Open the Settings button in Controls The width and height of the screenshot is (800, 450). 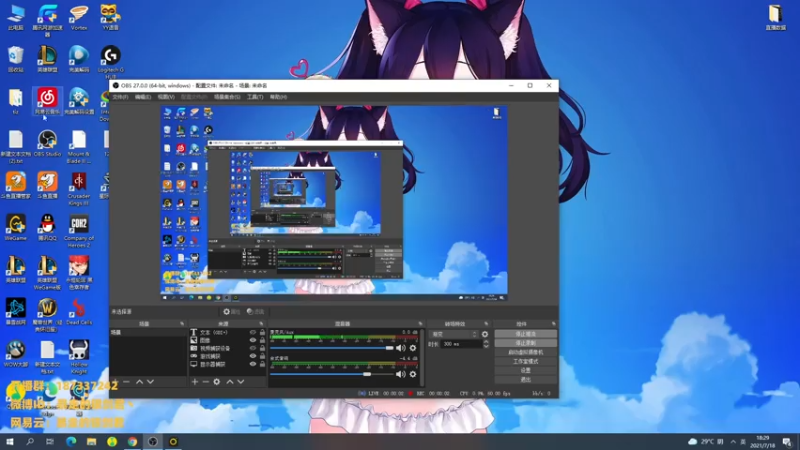point(526,370)
